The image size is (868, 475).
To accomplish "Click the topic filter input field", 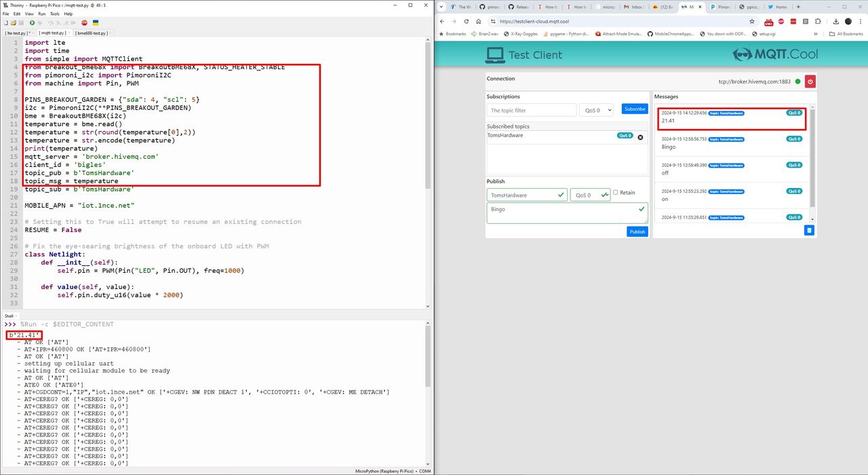I will [532, 110].
